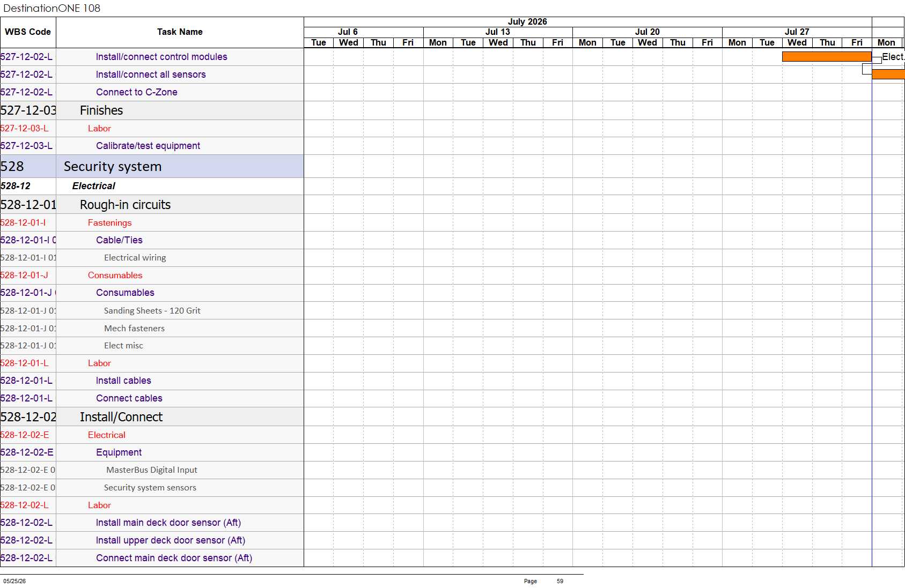Click the Fastenings category row
The image size is (905, 588).
pyautogui.click(x=152, y=222)
